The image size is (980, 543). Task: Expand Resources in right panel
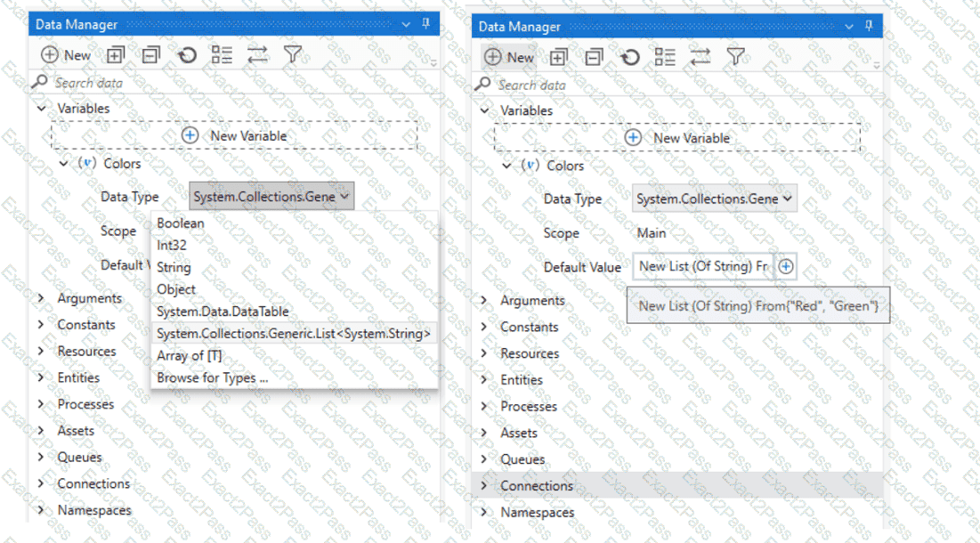point(484,353)
